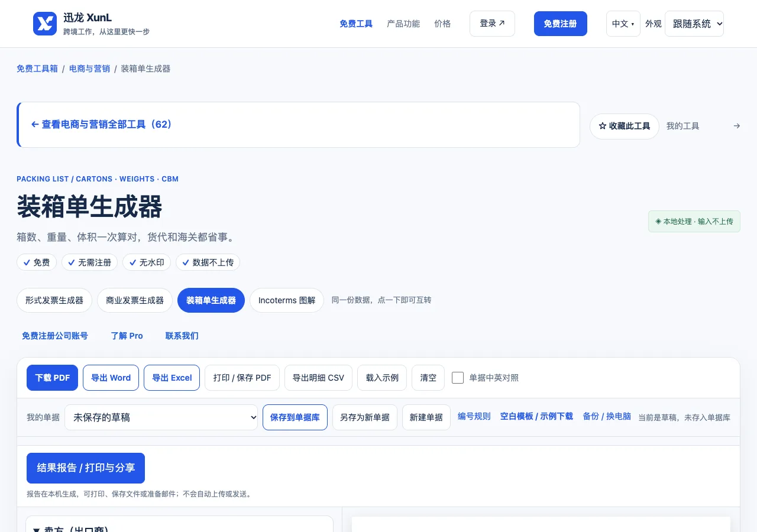
Task: Open the 编号规则 link
Action: click(474, 416)
